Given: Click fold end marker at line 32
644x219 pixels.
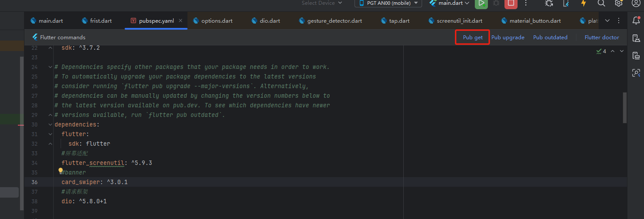Looking at the screenshot, I should tap(51, 144).
